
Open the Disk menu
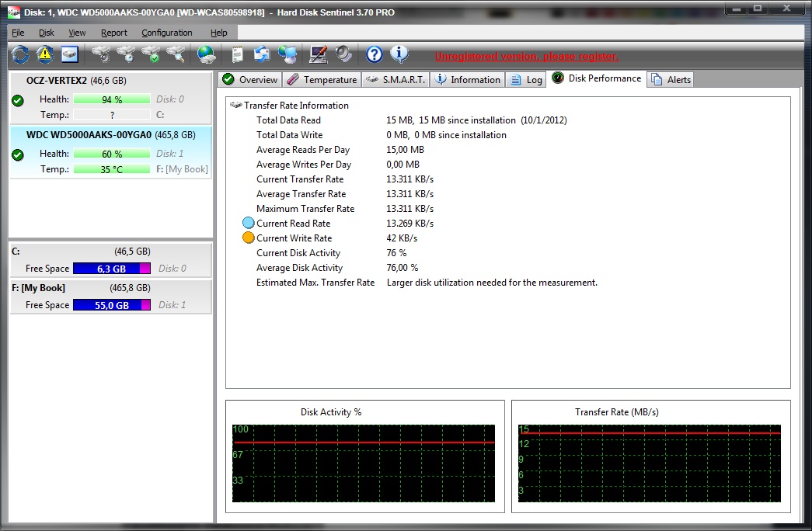point(46,33)
